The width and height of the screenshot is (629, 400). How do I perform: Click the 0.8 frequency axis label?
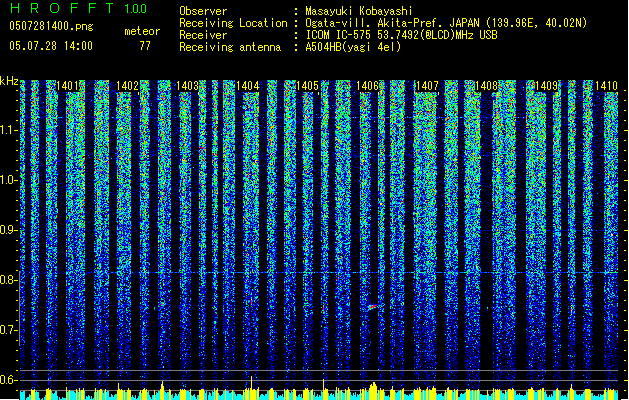9,280
